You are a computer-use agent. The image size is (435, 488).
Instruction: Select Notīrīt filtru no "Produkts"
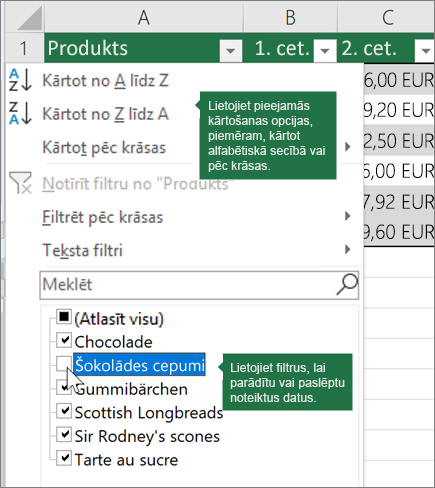coord(138,184)
